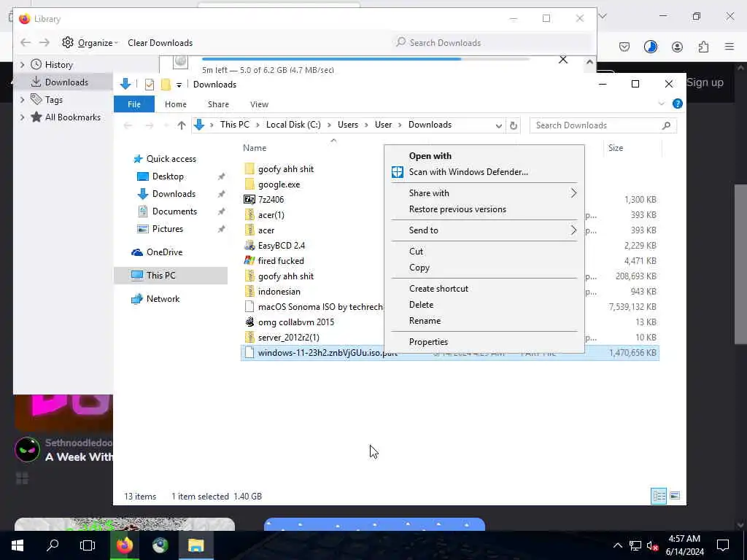Expand History tree item in Library
Screen dimensions: 747x560
coord(22,65)
